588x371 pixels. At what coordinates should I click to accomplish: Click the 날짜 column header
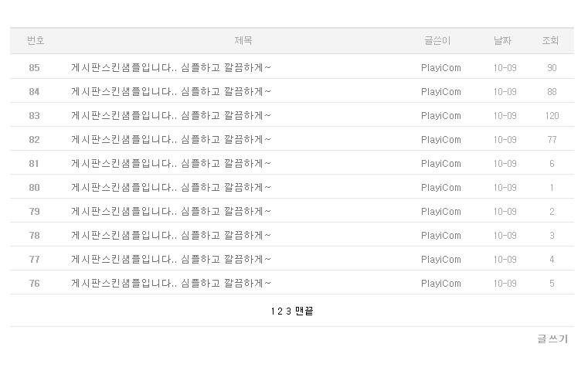[x=503, y=41]
